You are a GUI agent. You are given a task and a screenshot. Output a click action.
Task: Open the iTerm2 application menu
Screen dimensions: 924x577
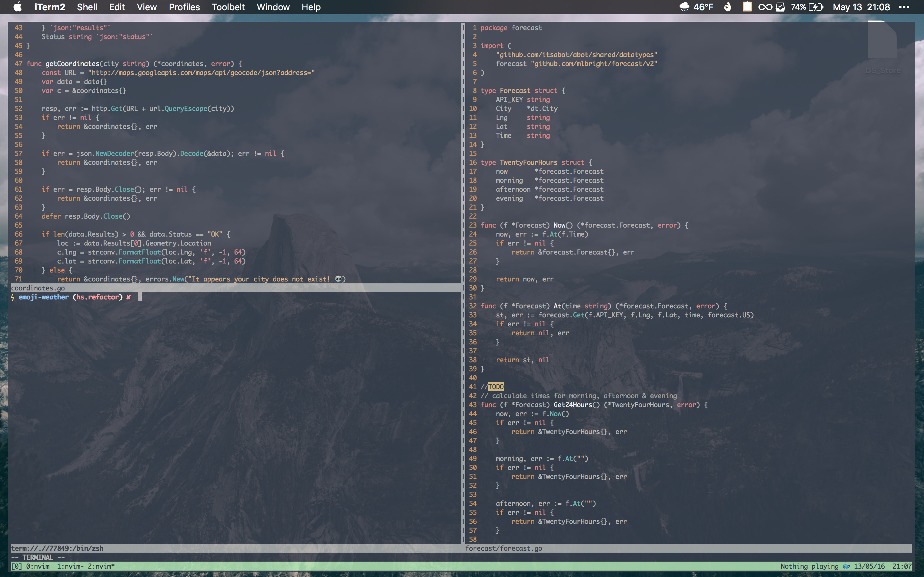tap(50, 7)
